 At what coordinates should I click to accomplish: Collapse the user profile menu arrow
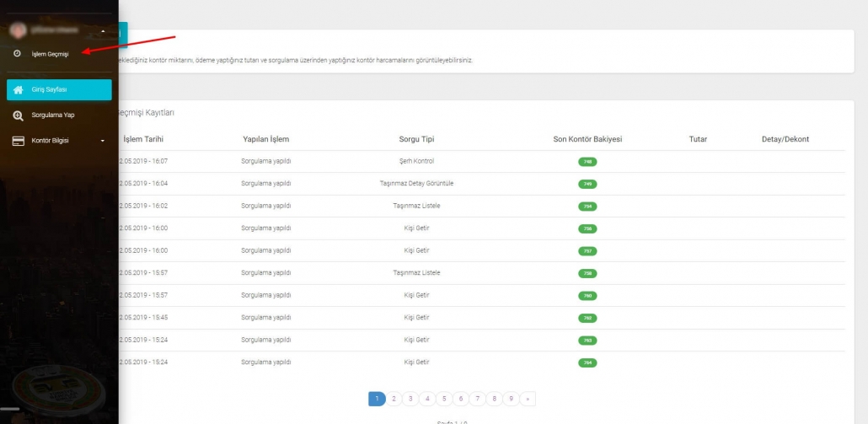(x=103, y=31)
